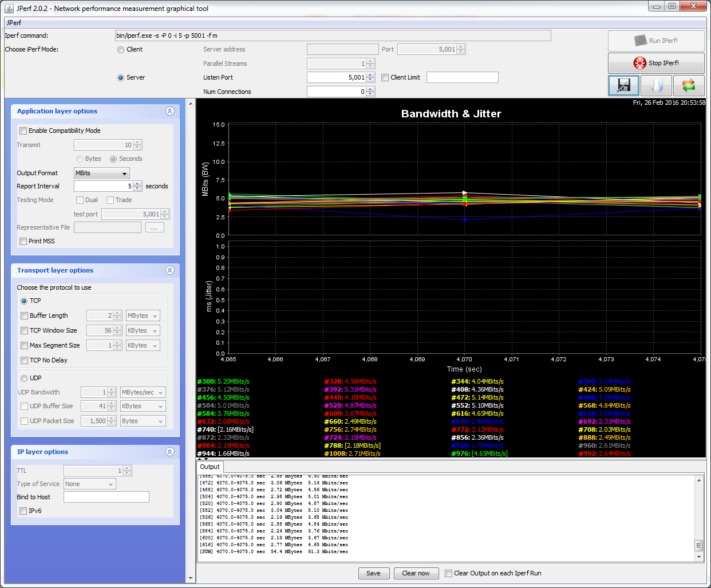Click the save configuration floppy disk icon
Image resolution: width=711 pixels, height=588 pixels.
(x=623, y=85)
